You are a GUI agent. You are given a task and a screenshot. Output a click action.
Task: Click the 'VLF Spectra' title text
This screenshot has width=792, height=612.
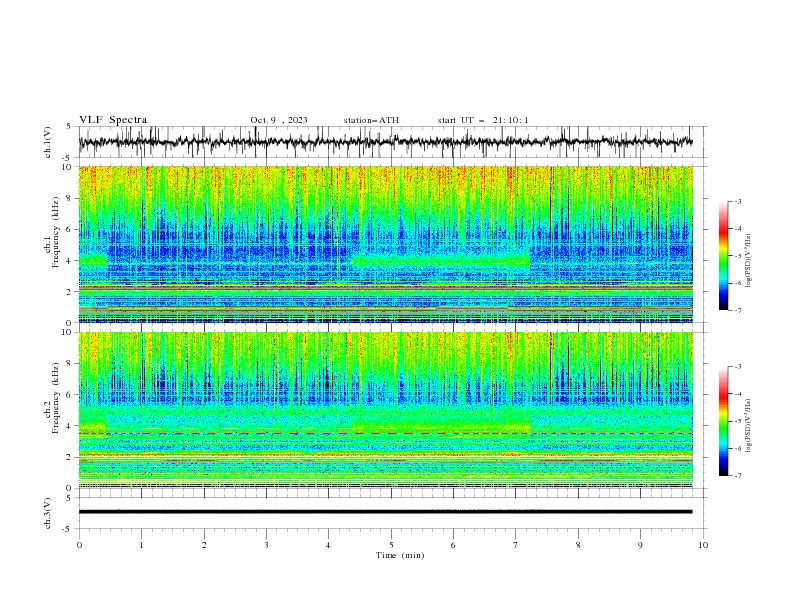pyautogui.click(x=113, y=120)
